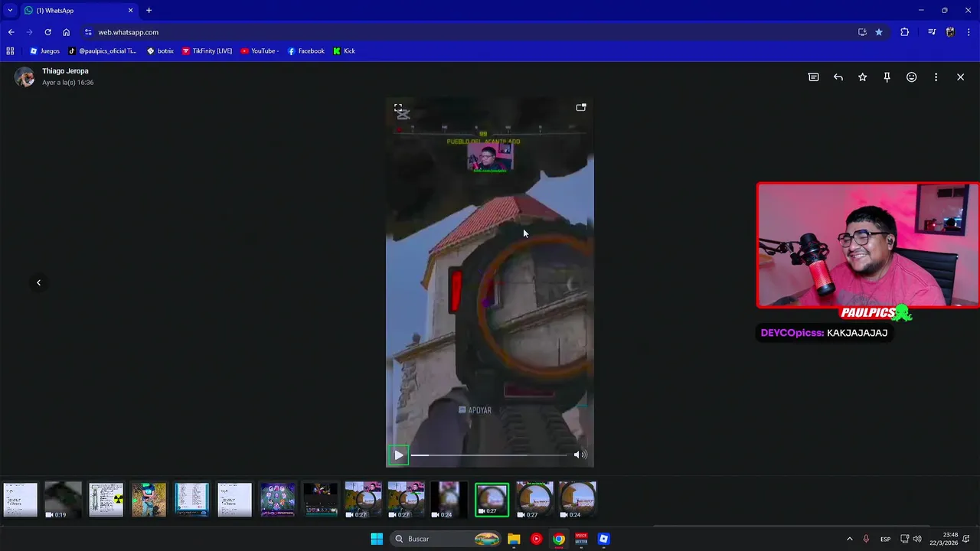
Task: Open the botrix bookmark
Action: point(160,51)
